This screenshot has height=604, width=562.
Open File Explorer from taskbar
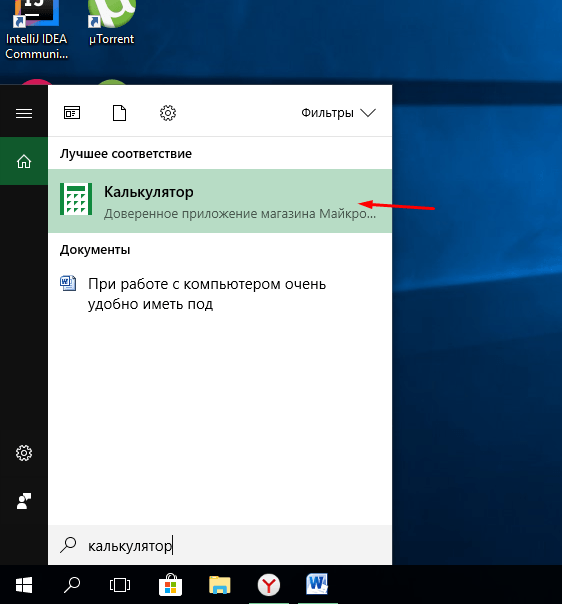(220, 585)
